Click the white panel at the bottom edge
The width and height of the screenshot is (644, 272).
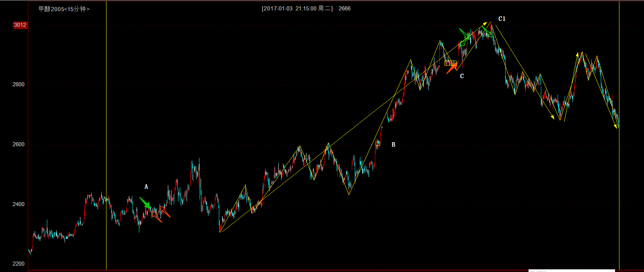pos(571,271)
